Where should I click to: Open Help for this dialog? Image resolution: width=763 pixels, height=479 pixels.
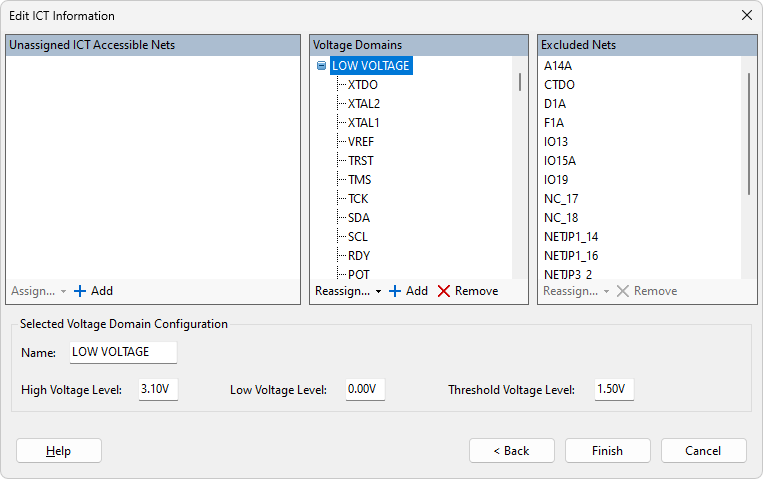coord(58,451)
